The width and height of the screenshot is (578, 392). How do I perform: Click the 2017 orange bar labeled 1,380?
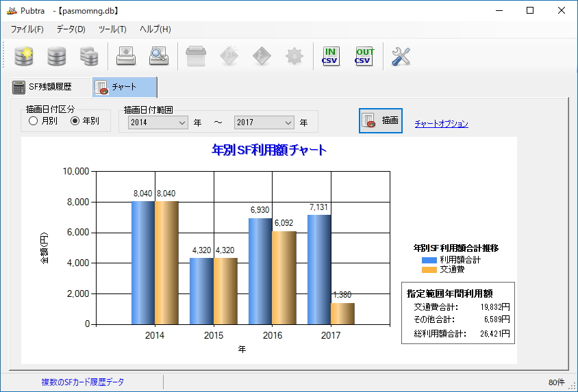click(342, 314)
